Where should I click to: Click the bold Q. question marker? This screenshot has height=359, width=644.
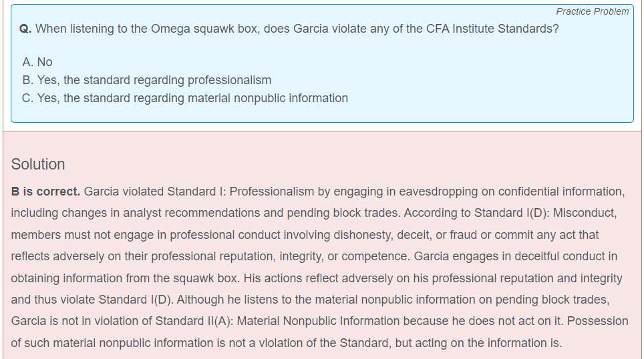pyautogui.click(x=25, y=29)
